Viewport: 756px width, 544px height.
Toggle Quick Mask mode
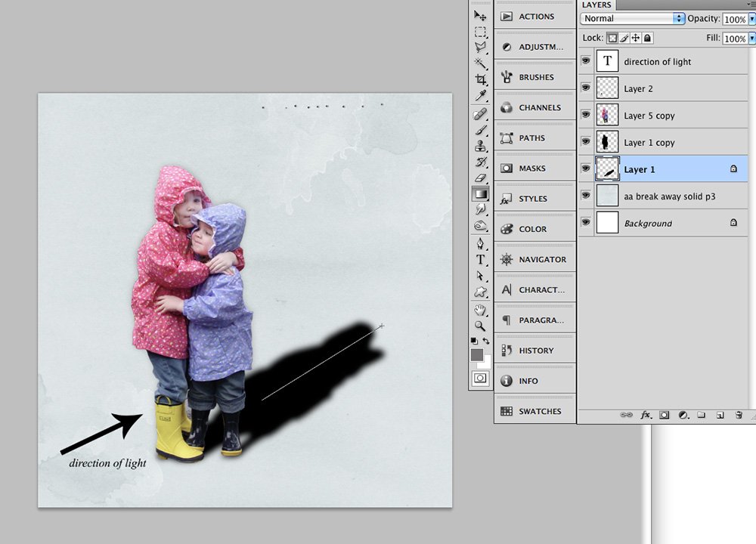[x=480, y=378]
